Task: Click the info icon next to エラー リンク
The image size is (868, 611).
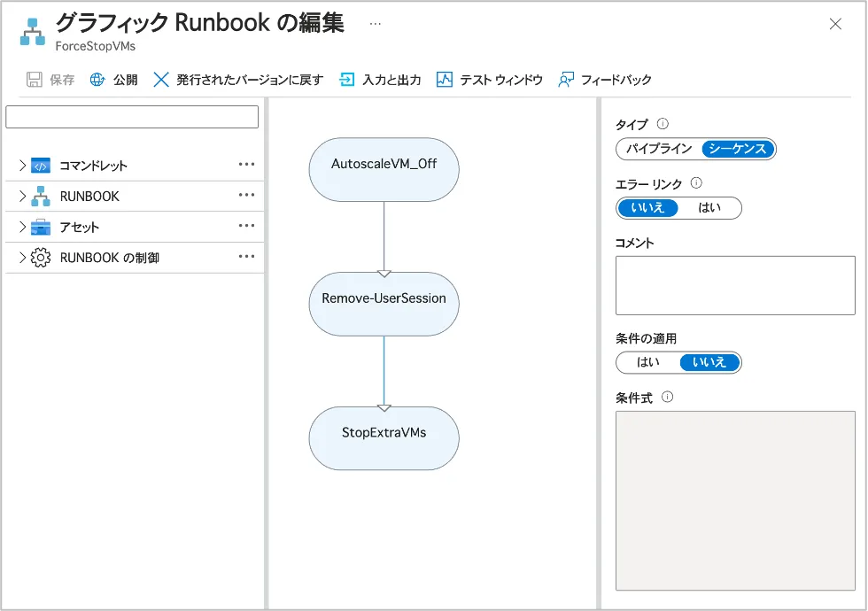Action: (x=696, y=183)
